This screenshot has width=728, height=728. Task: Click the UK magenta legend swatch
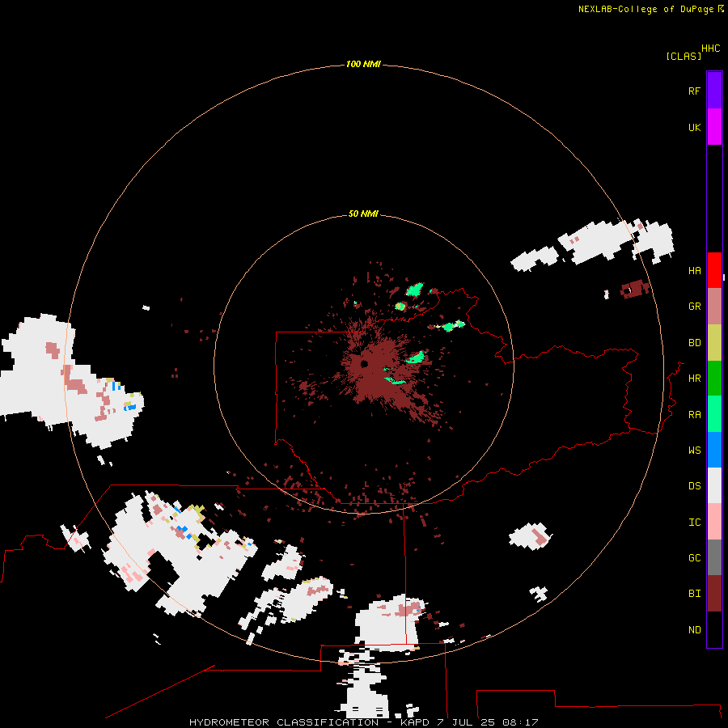[x=714, y=127]
